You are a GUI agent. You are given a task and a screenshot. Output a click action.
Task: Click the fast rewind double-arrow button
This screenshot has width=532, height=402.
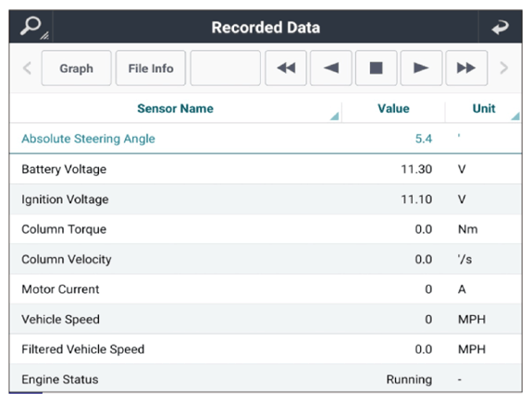point(286,67)
